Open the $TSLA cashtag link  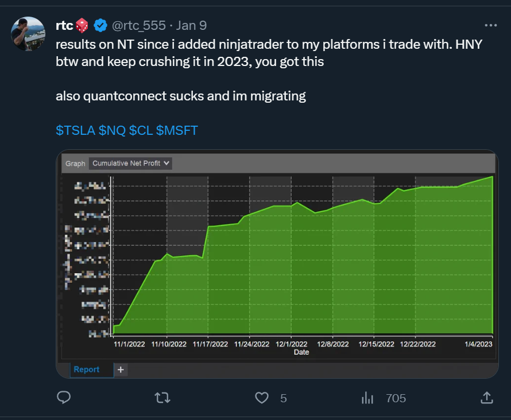click(75, 131)
